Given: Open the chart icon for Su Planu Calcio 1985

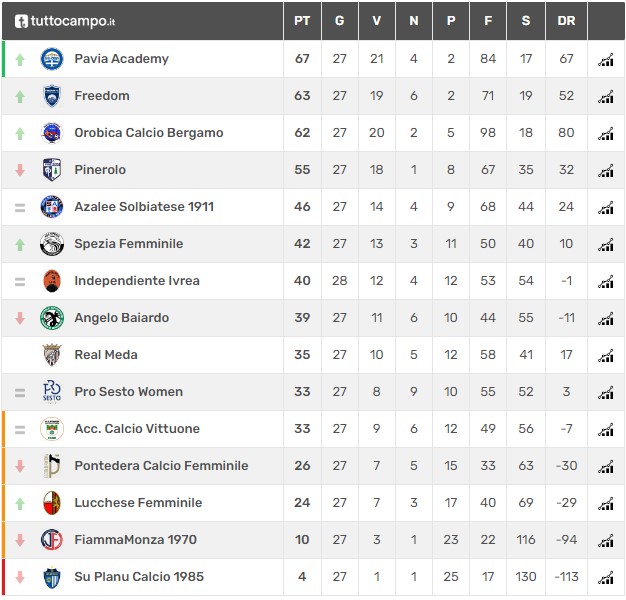Looking at the screenshot, I should [x=606, y=577].
